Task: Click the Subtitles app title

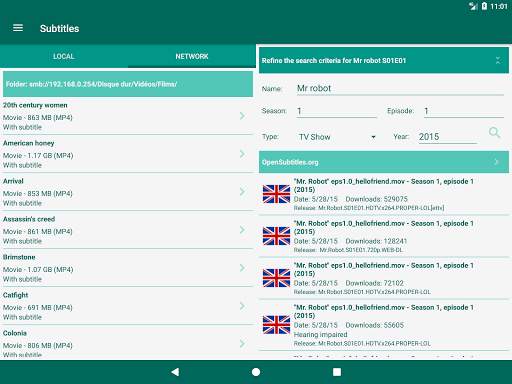Action: tap(59, 28)
